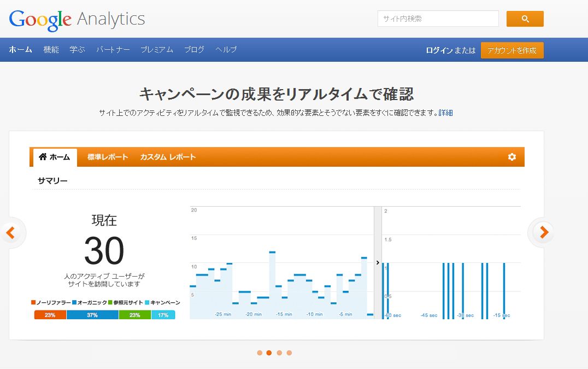This screenshot has width=588, height=369.
Task: Select the ホーム navigation item
Action: click(21, 50)
